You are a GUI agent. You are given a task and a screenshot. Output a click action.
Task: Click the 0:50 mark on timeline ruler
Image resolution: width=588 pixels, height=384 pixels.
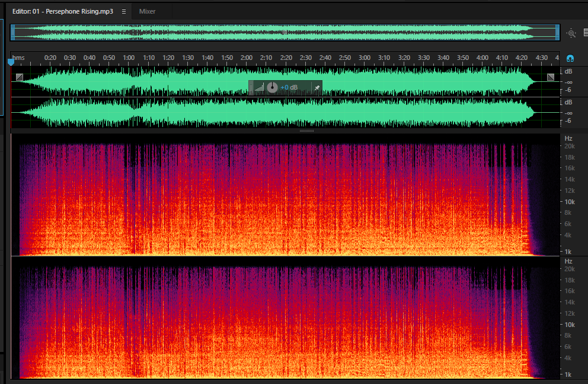click(x=108, y=58)
